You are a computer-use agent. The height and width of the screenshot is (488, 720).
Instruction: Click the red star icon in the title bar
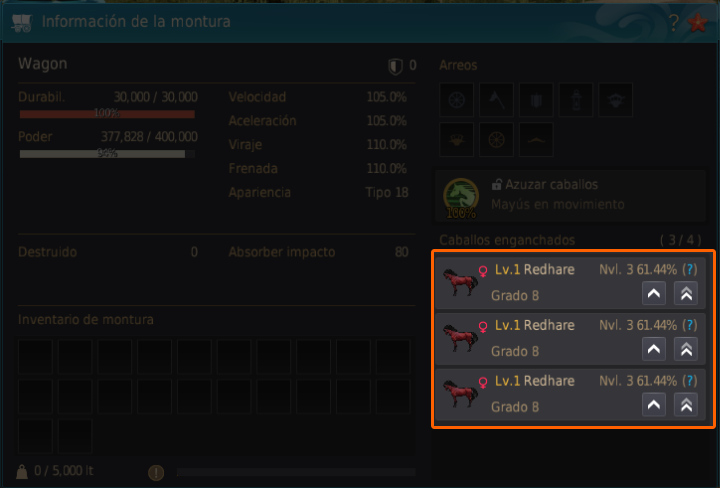pyautogui.click(x=698, y=22)
